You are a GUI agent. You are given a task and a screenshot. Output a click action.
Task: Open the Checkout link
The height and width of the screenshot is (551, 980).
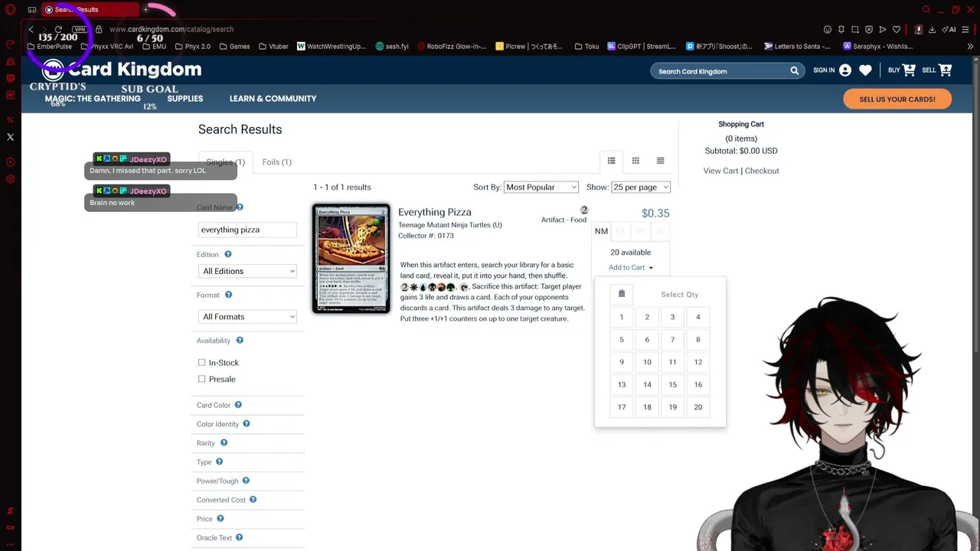pos(762,171)
